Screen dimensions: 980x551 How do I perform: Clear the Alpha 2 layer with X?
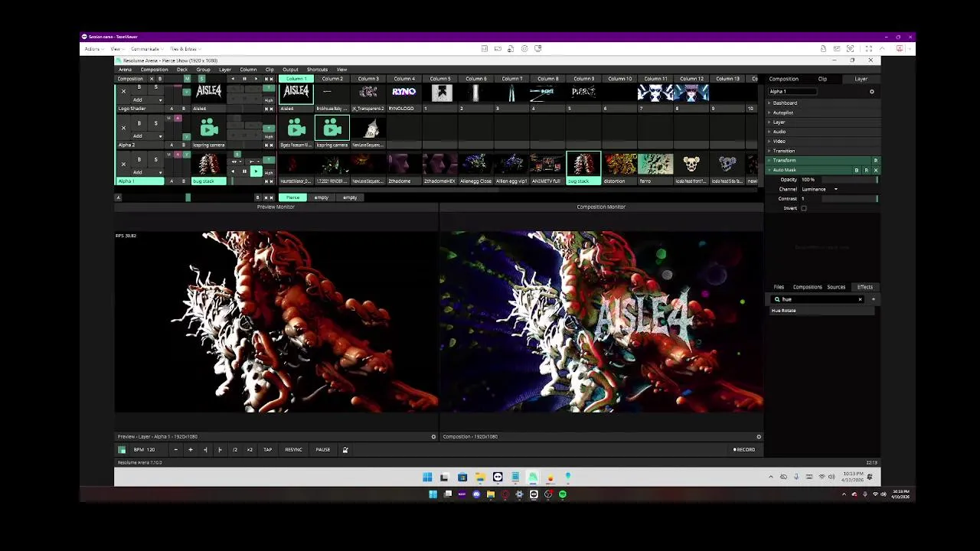pos(123,128)
